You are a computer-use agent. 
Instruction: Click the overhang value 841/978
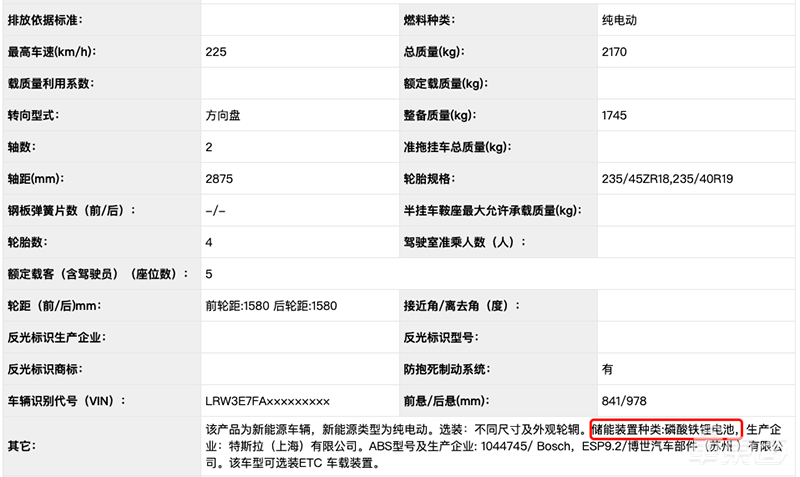(624, 401)
